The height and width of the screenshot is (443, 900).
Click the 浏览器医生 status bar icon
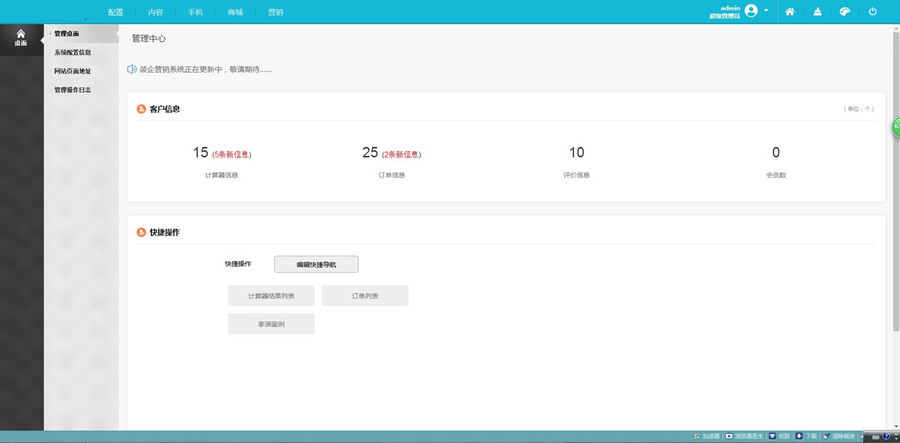coord(730,436)
